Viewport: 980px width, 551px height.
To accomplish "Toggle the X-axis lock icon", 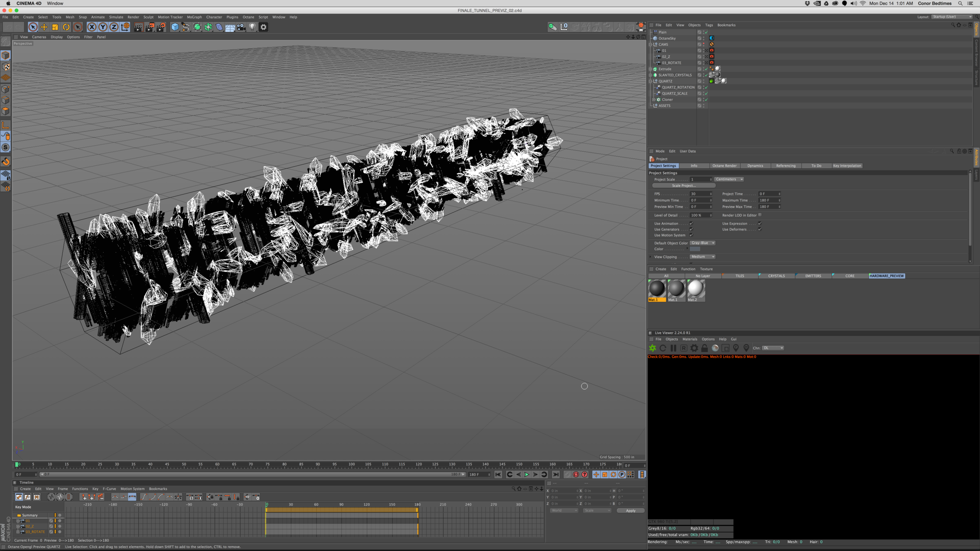I will 92,27.
